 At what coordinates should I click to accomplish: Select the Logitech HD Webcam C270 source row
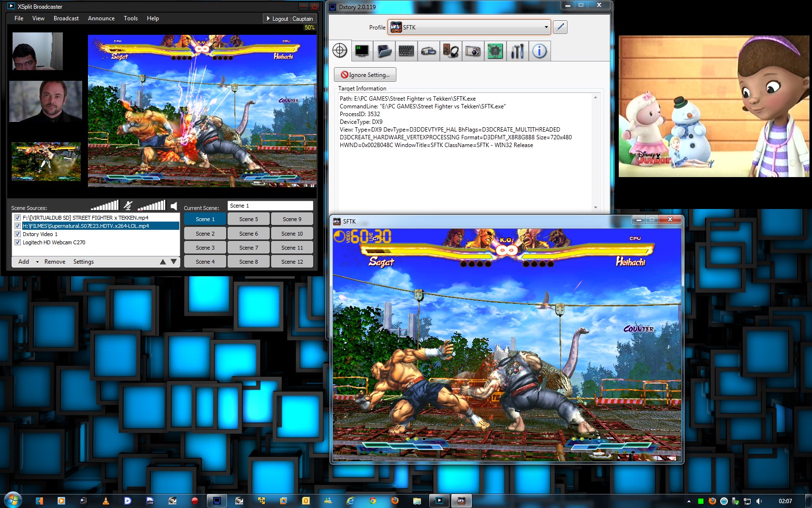point(96,242)
